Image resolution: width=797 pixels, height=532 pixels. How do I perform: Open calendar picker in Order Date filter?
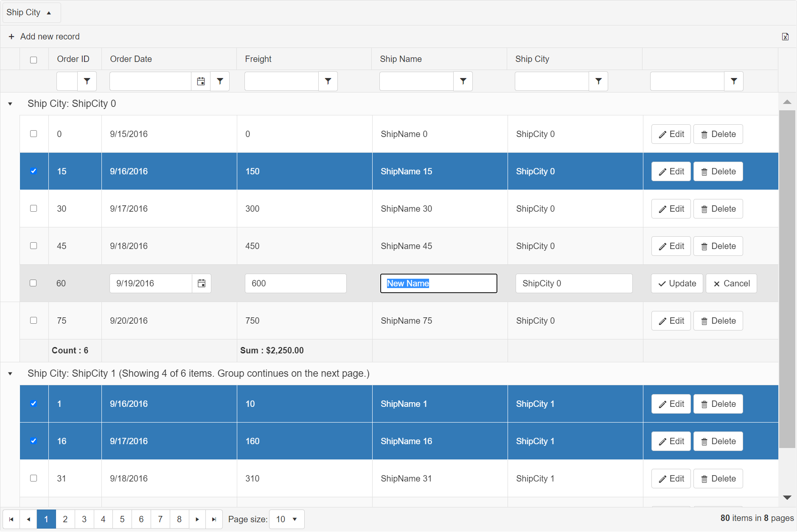[201, 81]
